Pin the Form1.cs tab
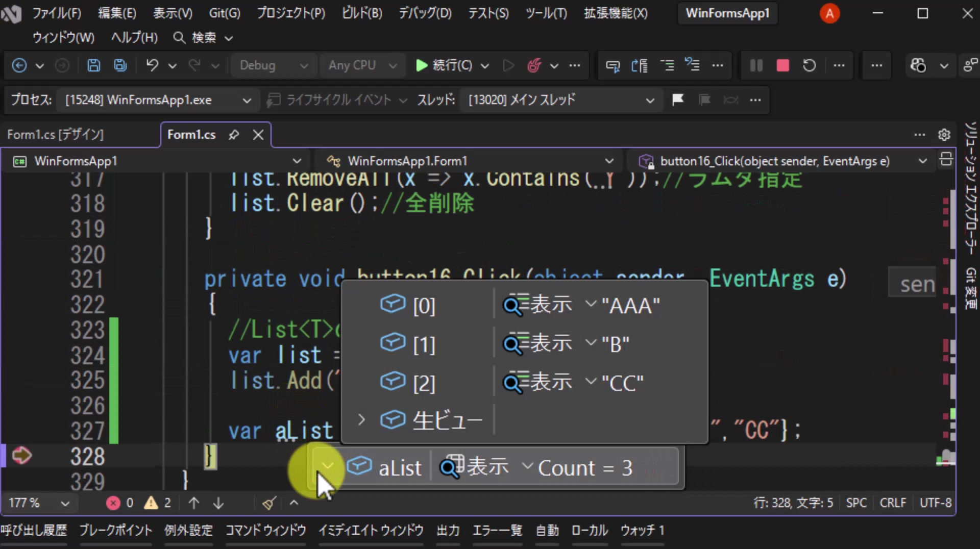This screenshot has width=980, height=549. [234, 135]
